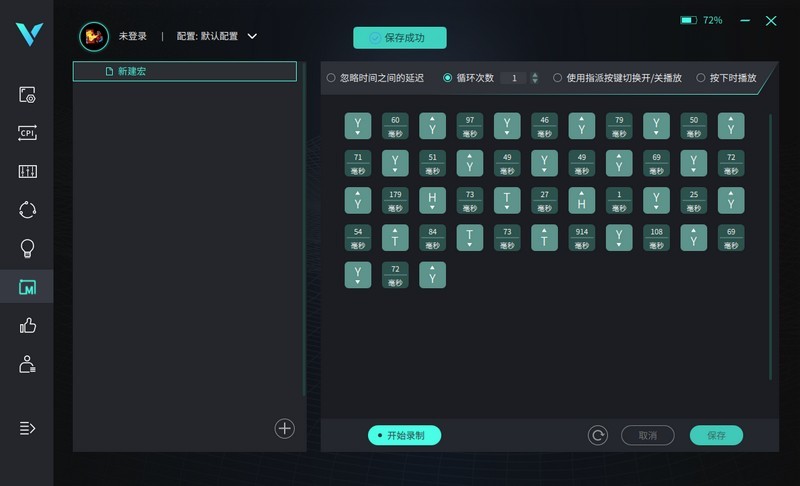Image resolution: width=800 pixels, height=486 pixels.
Task: Decrease loop count with down arrow
Action: 535,81
